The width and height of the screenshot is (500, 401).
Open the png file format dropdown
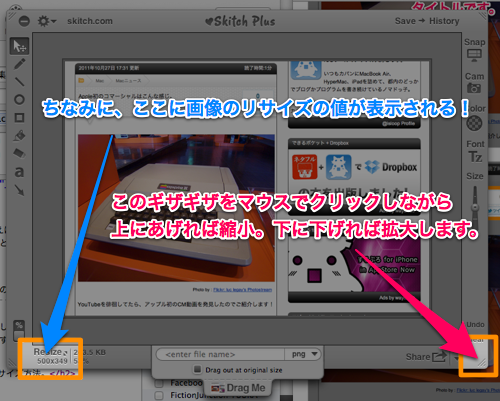[x=303, y=354]
